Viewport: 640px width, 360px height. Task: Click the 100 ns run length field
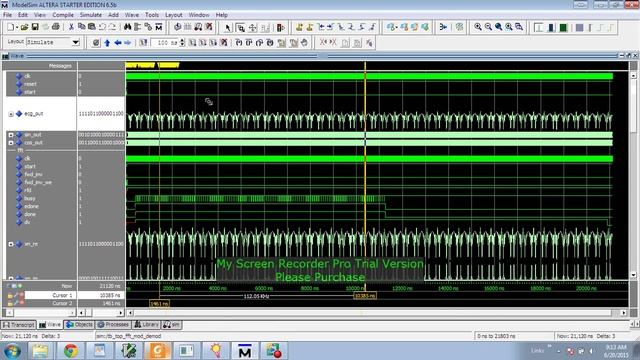165,42
